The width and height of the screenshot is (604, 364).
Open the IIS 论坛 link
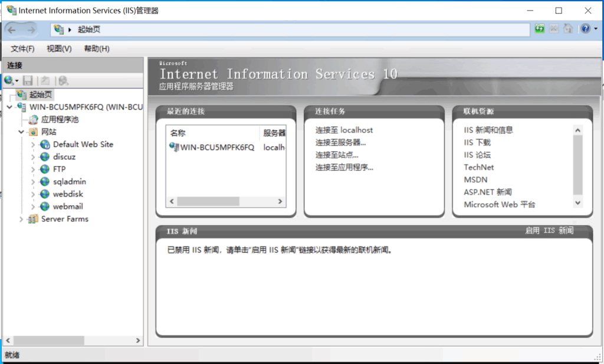[477, 155]
